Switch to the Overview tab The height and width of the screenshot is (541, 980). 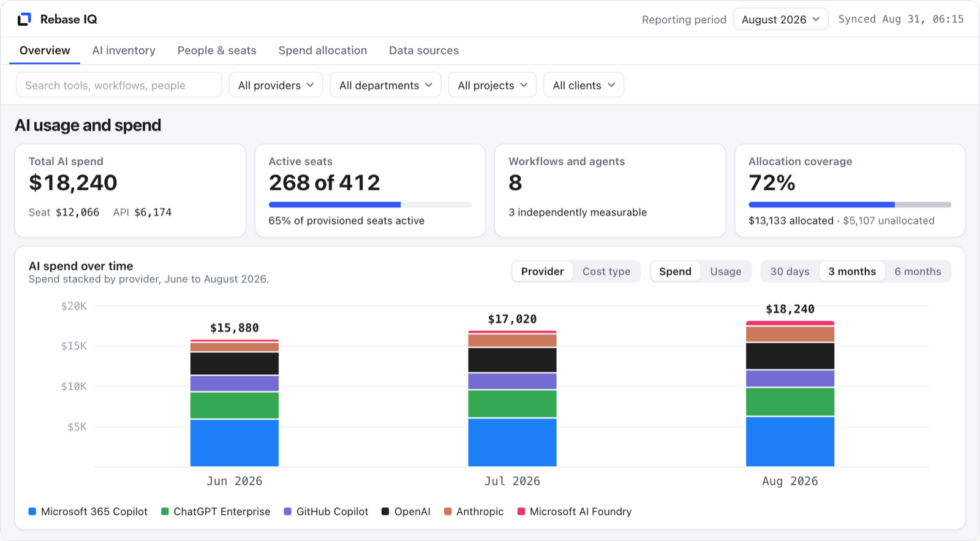pos(45,51)
